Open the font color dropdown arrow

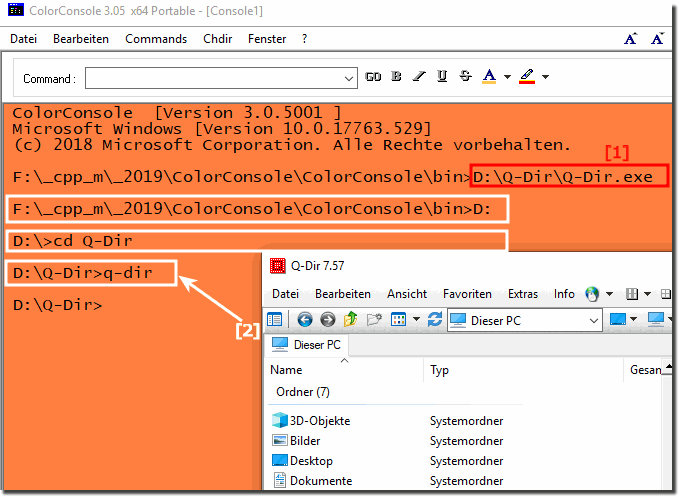point(507,77)
